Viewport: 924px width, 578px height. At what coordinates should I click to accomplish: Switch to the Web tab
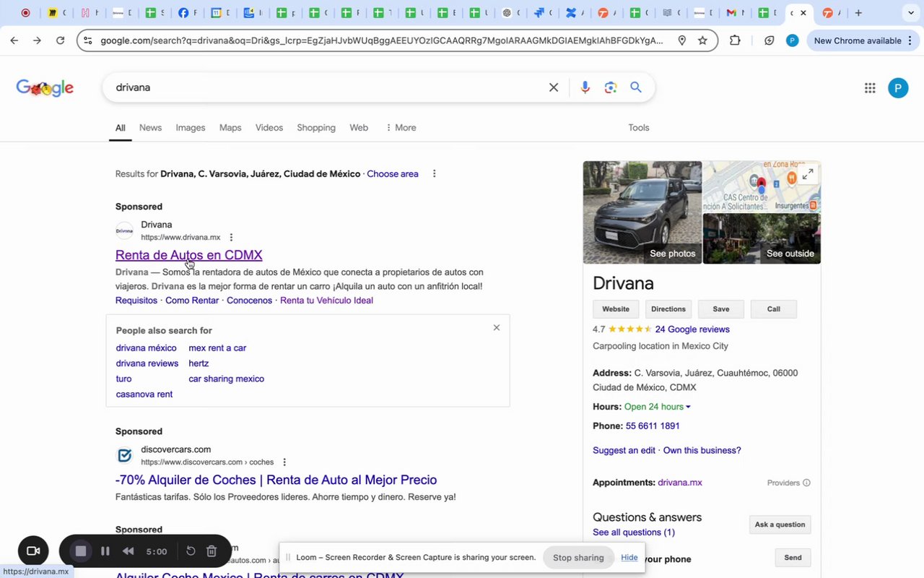point(359,128)
